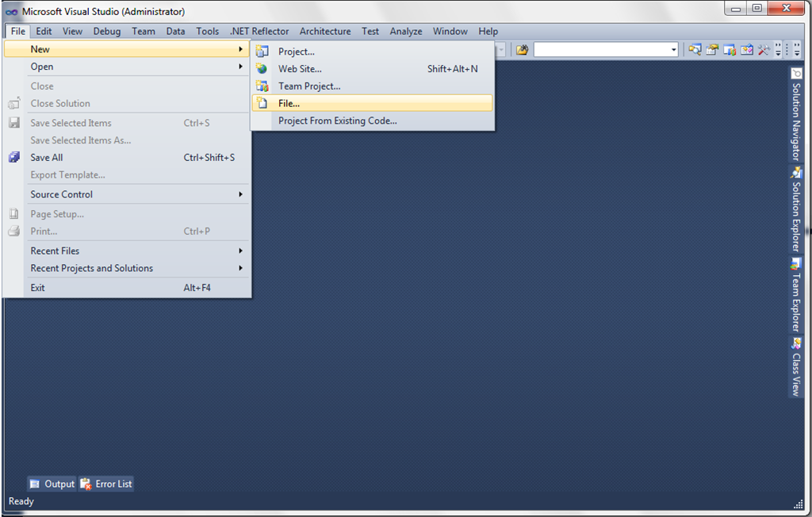Click the Find in Files folder icon
812x517 pixels.
coord(522,50)
